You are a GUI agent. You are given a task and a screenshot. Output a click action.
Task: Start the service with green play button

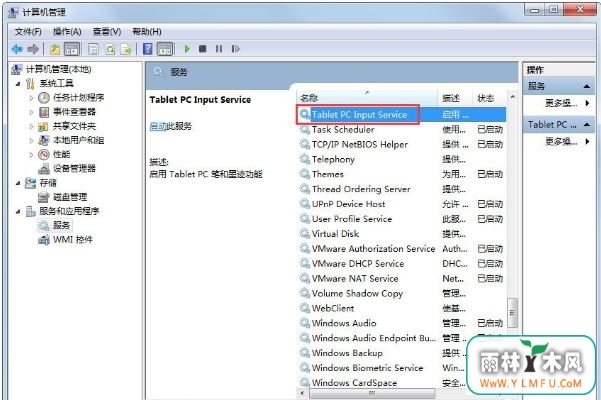point(187,49)
